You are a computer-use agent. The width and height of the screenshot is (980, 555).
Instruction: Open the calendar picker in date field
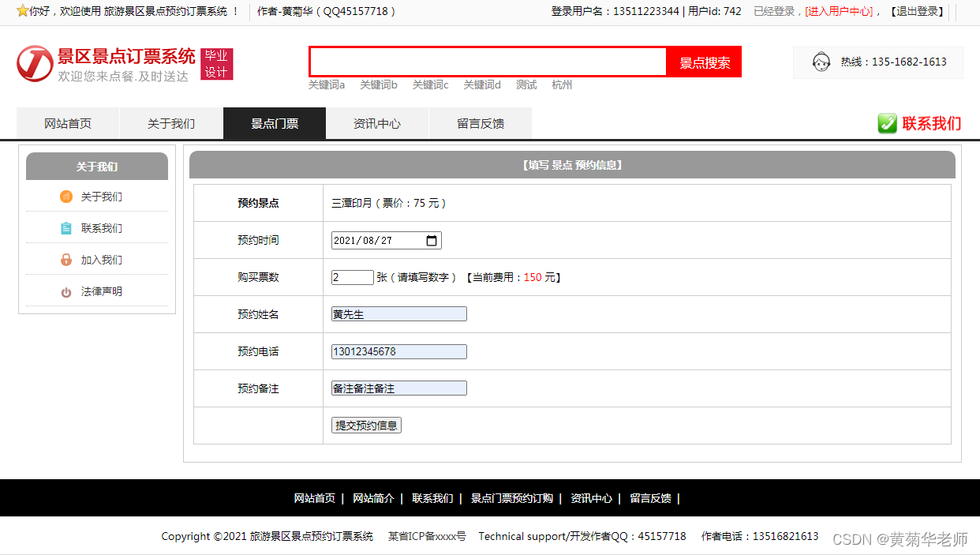click(x=432, y=241)
